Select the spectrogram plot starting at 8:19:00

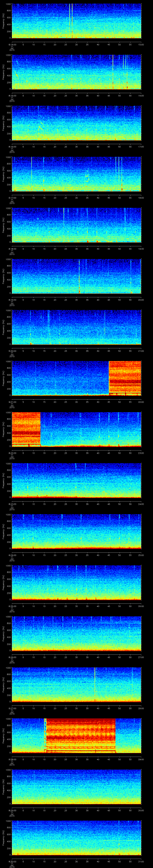click(77, 276)
